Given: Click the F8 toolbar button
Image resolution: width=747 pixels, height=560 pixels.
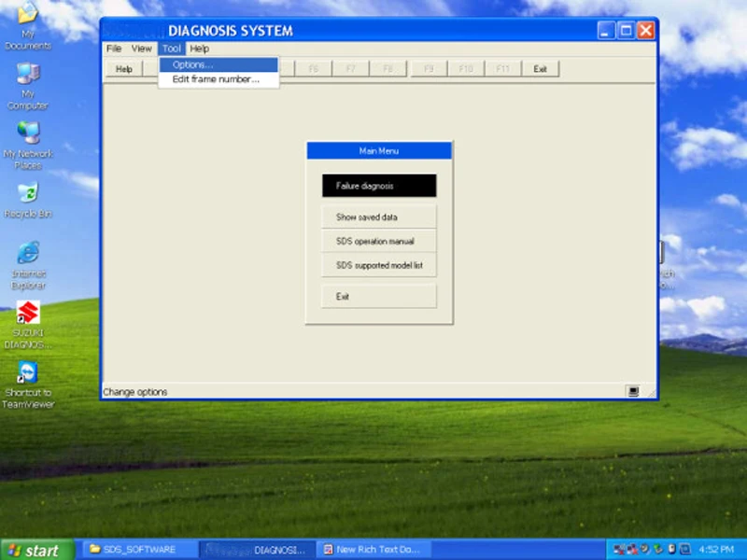Looking at the screenshot, I should pos(388,69).
